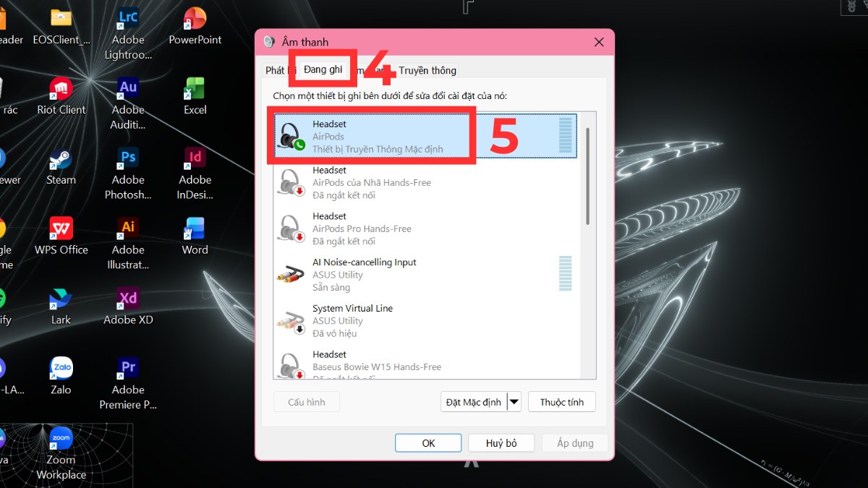Open the EOSClient folder on desktop
This screenshot has width=868, height=488.
tap(61, 27)
